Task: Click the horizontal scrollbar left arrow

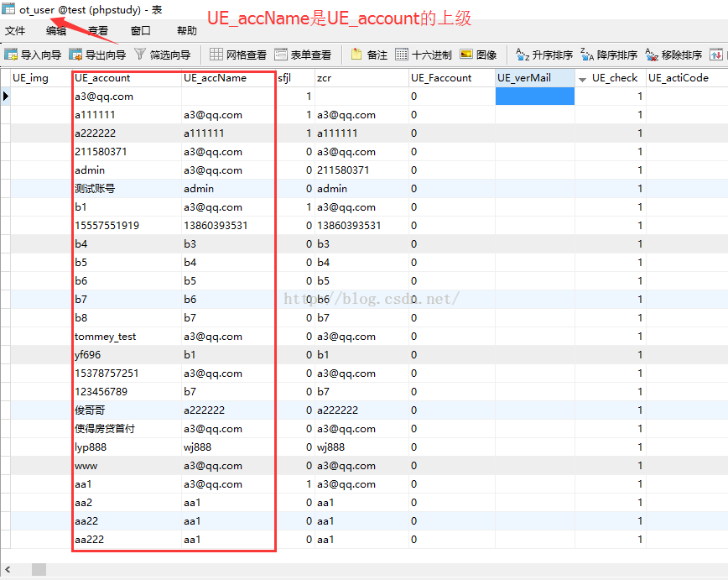Action: click(8, 569)
